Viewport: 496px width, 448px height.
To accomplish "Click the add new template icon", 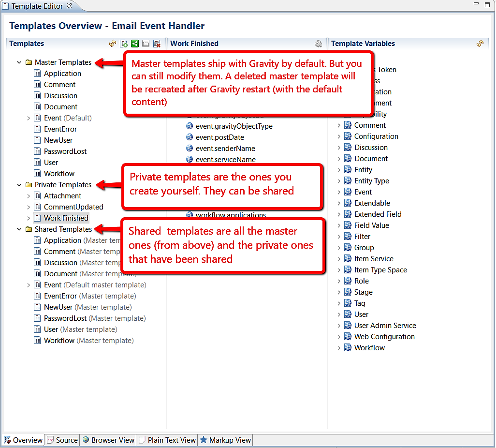I will [x=124, y=44].
